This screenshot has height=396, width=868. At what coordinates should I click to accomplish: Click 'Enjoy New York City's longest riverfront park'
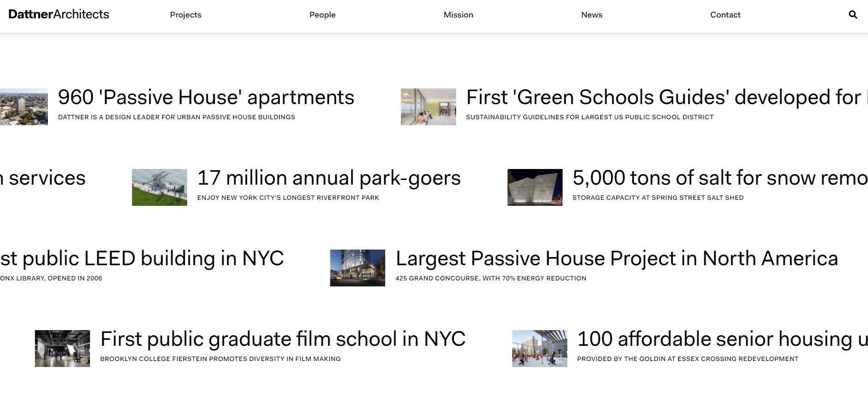[288, 198]
